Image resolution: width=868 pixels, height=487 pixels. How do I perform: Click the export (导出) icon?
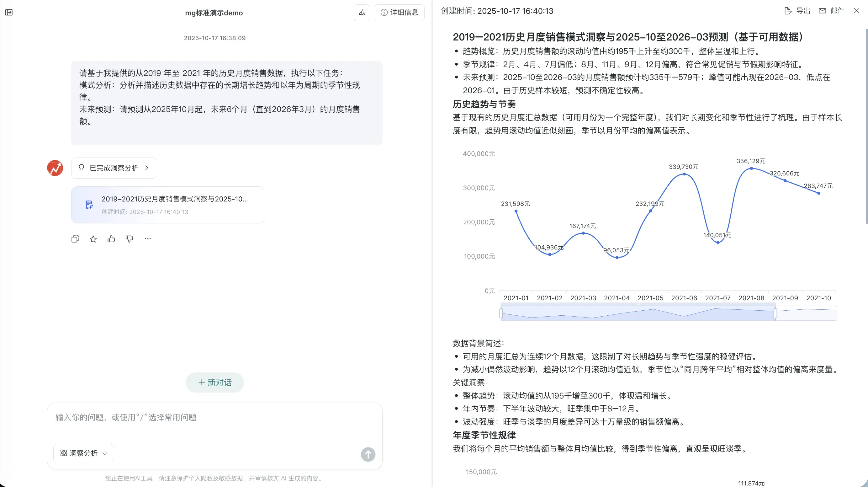click(x=788, y=11)
